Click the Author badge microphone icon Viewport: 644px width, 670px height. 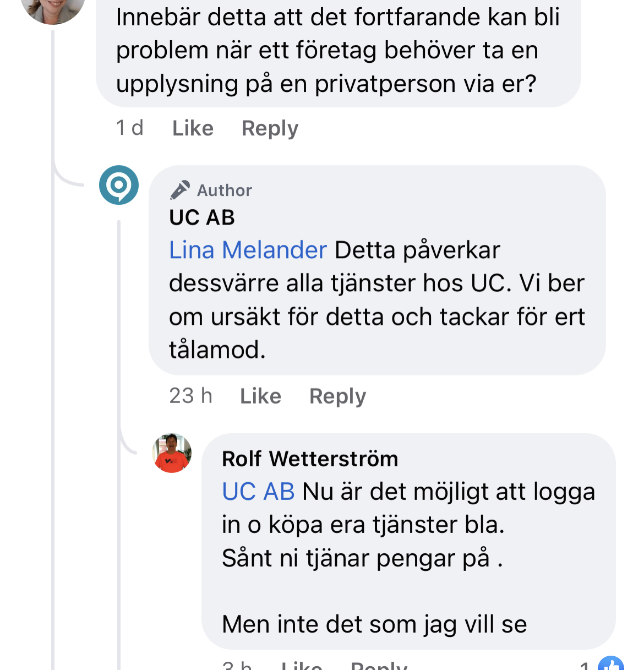coord(179,190)
